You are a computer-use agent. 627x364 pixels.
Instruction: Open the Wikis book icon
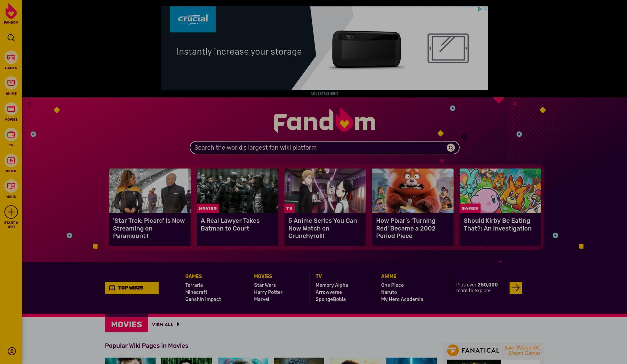[11, 186]
